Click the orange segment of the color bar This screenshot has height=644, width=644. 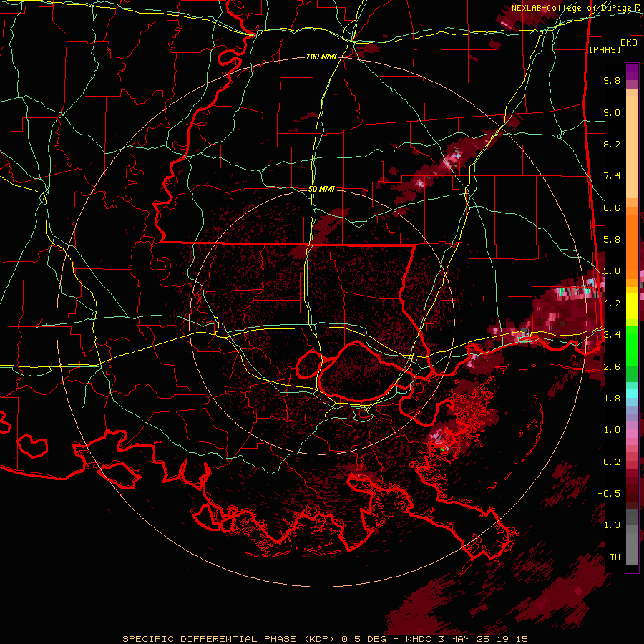[632, 243]
